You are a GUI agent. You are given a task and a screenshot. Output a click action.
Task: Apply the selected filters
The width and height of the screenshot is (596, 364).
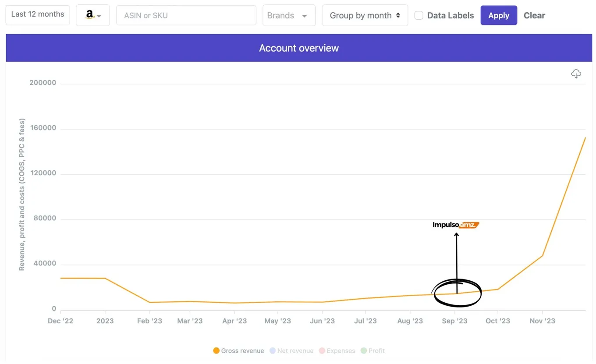pos(499,15)
